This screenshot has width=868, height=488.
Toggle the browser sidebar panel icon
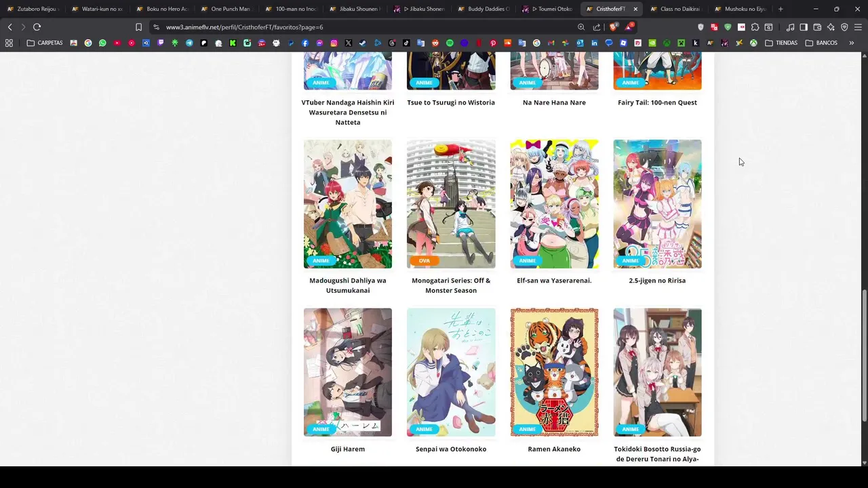pos(804,27)
